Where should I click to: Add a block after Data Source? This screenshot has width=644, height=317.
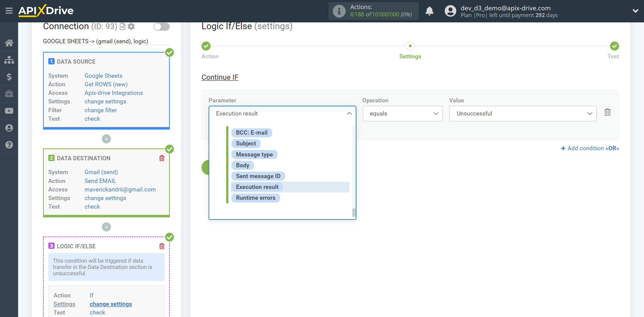(106, 139)
